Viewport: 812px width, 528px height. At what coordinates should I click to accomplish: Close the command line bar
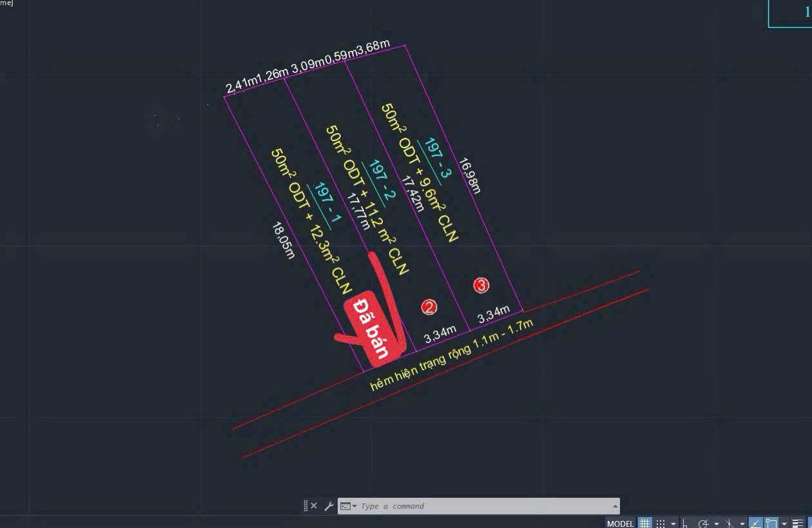click(314, 506)
